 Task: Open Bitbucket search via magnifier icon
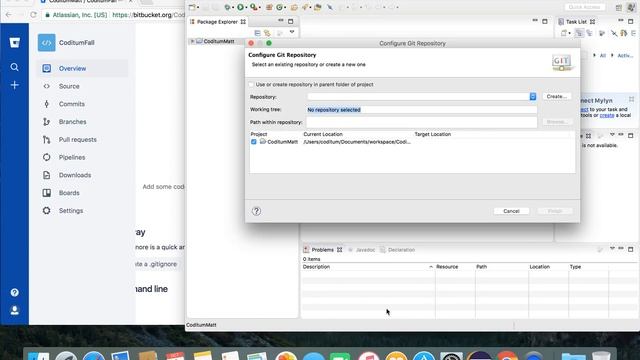click(14, 67)
